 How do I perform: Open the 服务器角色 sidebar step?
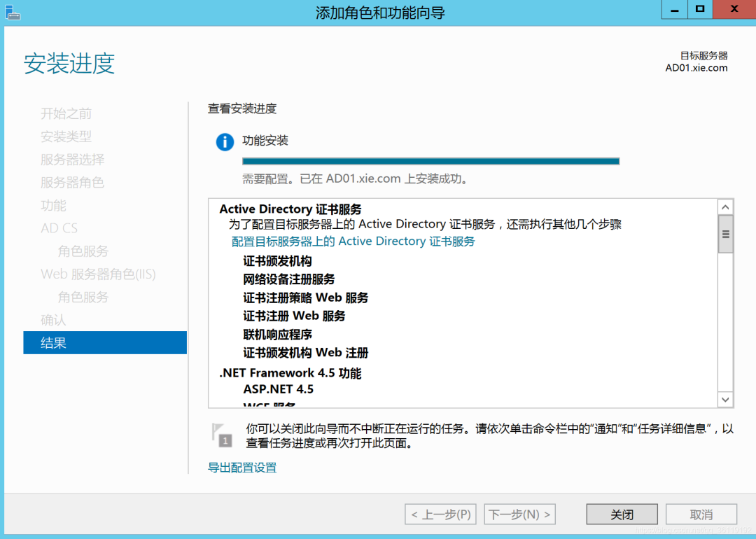pos(72,182)
